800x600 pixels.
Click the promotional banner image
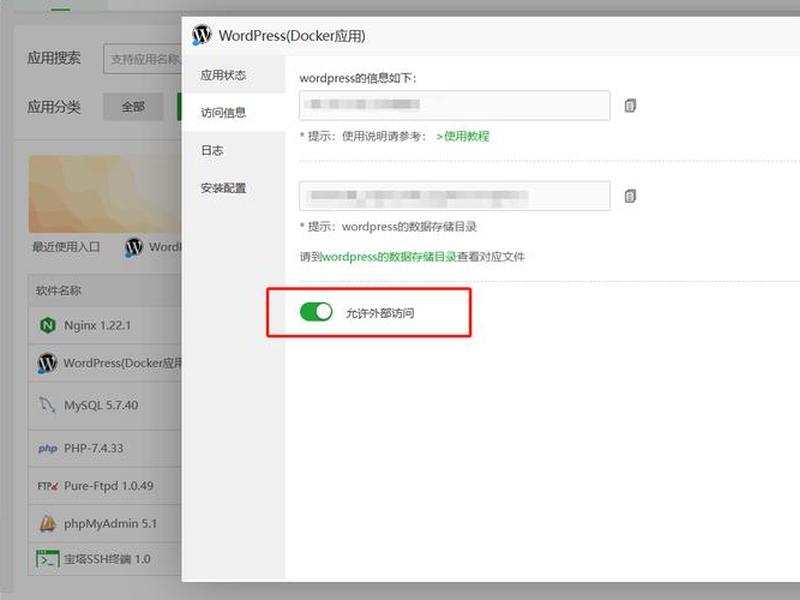pyautogui.click(x=105, y=194)
